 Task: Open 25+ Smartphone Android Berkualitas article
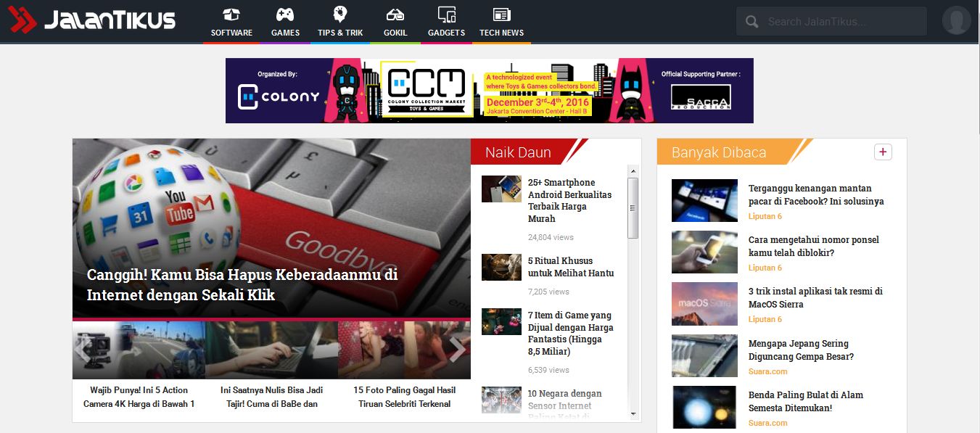569,200
